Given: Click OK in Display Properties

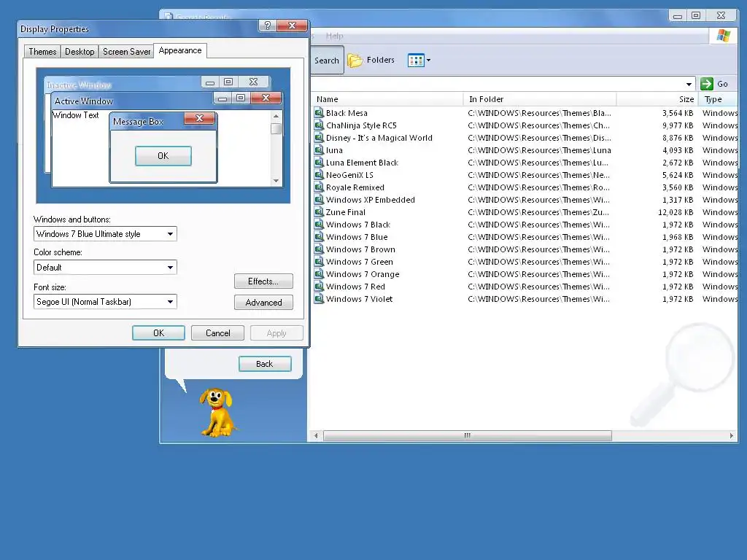Looking at the screenshot, I should pyautogui.click(x=158, y=332).
